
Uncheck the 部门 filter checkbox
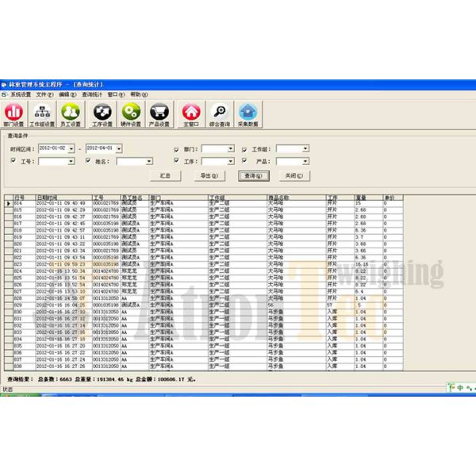pyautogui.click(x=177, y=148)
